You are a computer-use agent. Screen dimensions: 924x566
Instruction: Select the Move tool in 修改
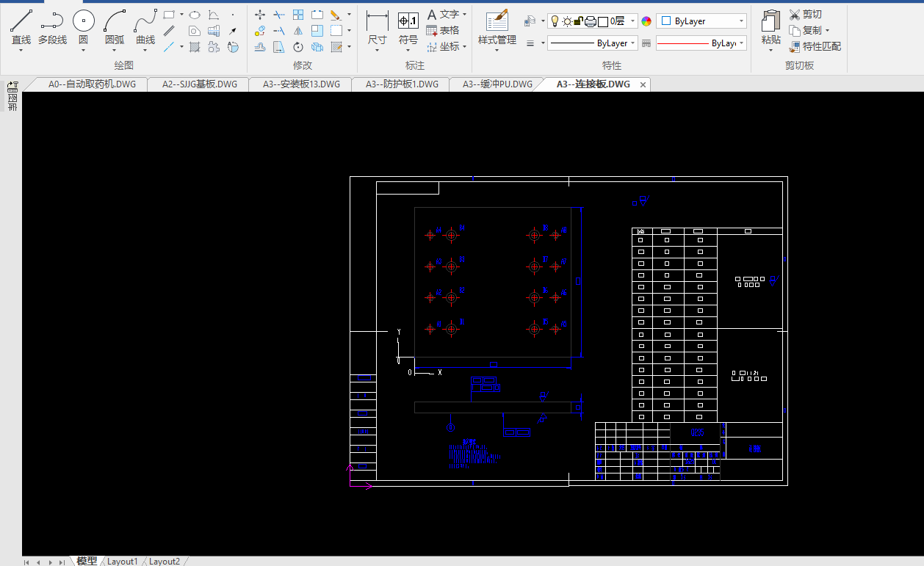[x=260, y=14]
